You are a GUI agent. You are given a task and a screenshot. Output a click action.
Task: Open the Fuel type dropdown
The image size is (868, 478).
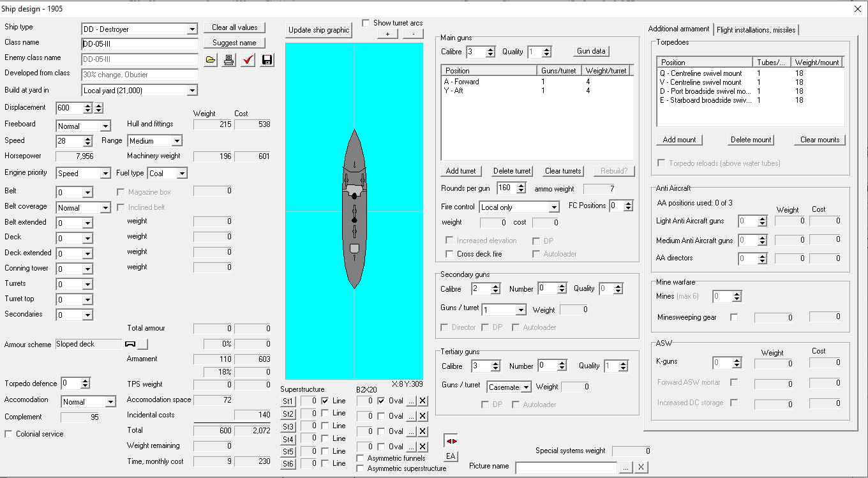[182, 174]
